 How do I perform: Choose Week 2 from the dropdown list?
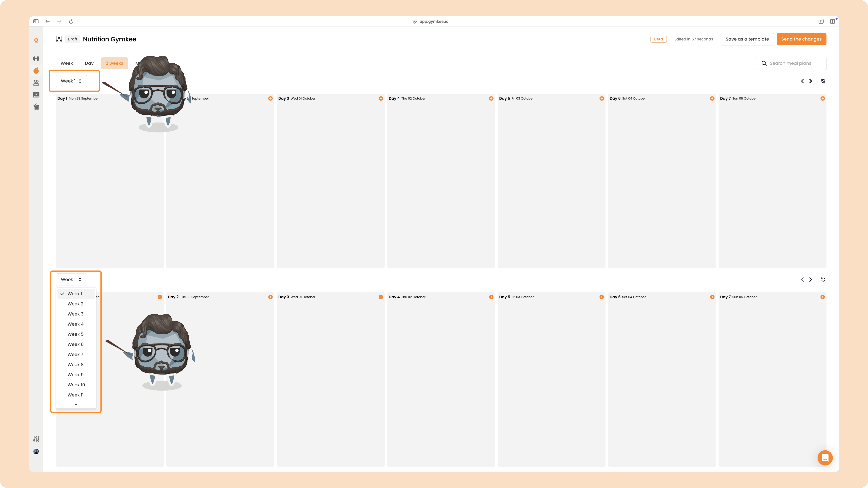[76, 304]
